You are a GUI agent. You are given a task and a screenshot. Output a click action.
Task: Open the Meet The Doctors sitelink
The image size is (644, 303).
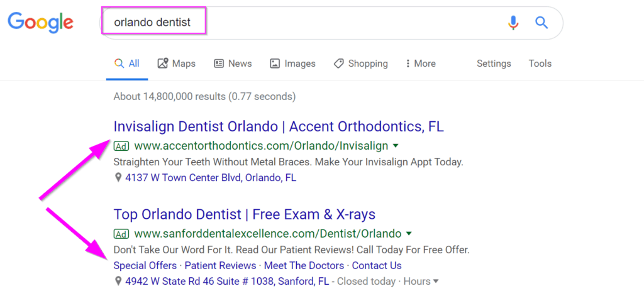pyautogui.click(x=304, y=266)
